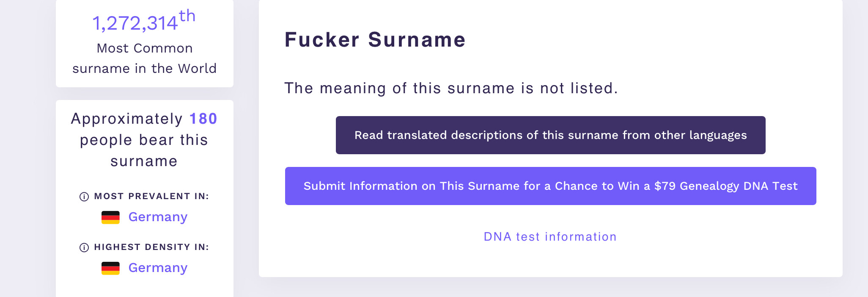Click the surname meaning not listed text

451,88
